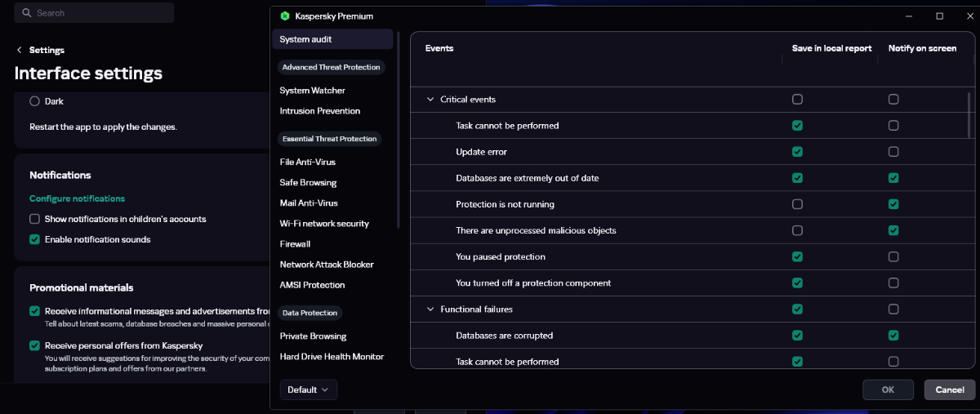This screenshot has width=980, height=414.
Task: Select Firewall in the component list
Action: click(295, 244)
